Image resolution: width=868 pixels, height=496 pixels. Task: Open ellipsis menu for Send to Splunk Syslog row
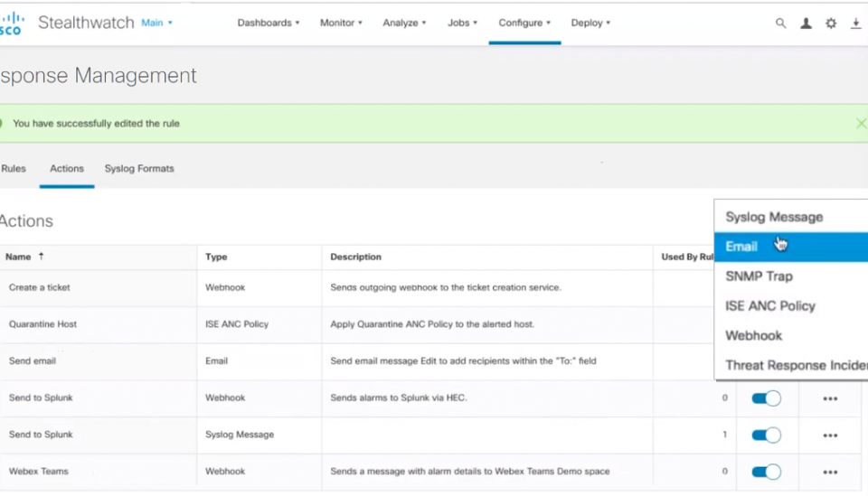pyautogui.click(x=830, y=435)
